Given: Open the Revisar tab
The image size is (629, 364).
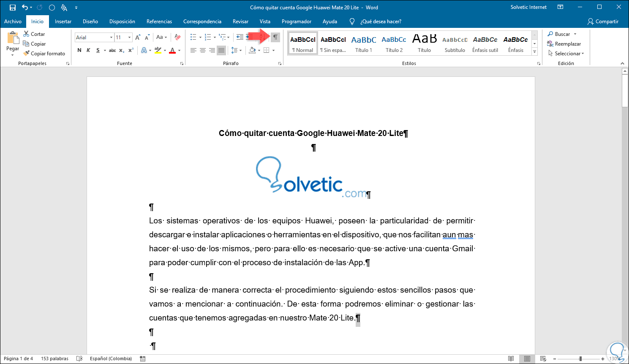Looking at the screenshot, I should [240, 22].
